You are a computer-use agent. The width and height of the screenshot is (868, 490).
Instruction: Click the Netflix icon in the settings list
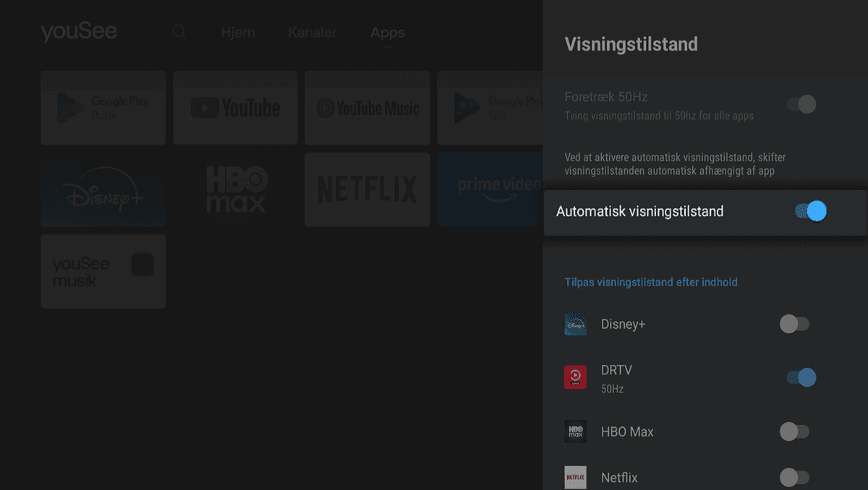575,477
